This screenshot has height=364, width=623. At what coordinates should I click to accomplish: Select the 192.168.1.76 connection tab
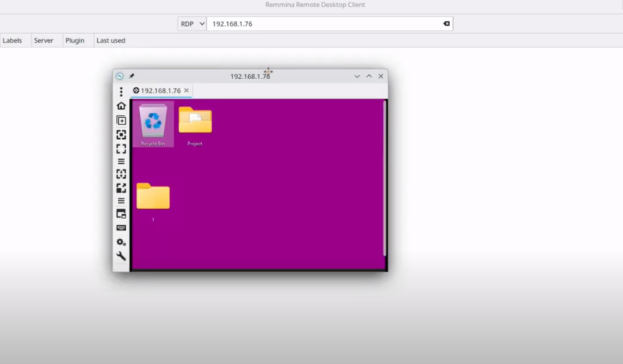coord(160,90)
